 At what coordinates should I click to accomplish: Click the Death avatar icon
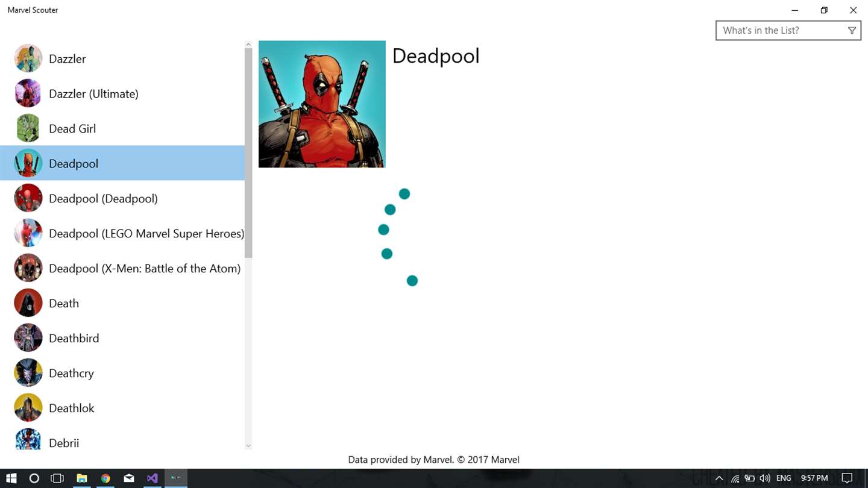click(x=28, y=303)
